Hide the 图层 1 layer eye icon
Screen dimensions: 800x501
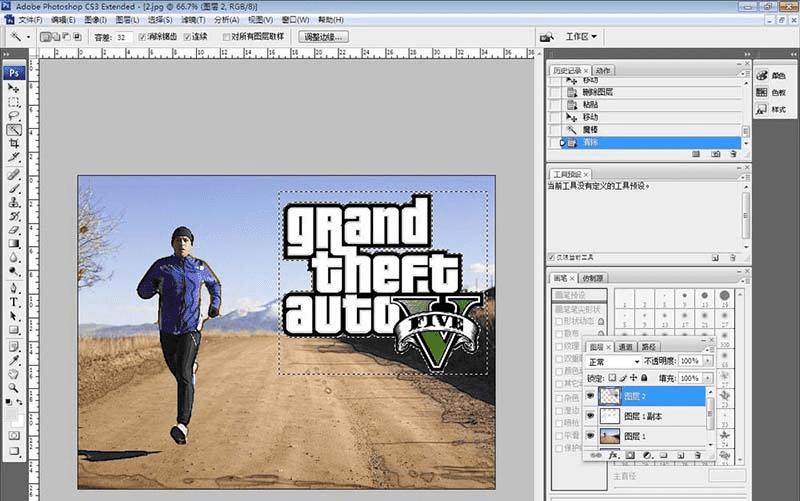coord(590,436)
